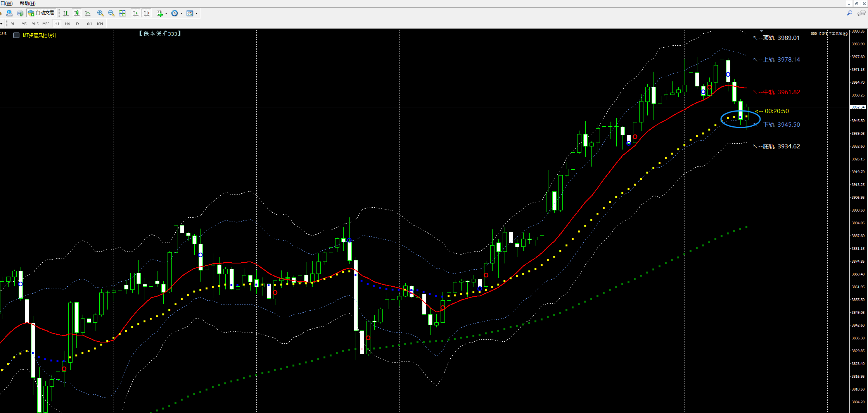Restore down the application window
This screenshot has height=413, width=868.
point(857,3)
